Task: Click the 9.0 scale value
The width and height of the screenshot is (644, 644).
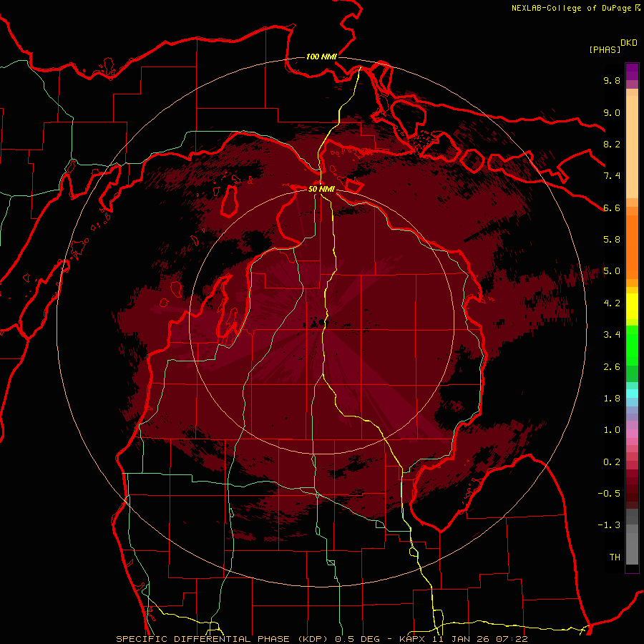Action: click(x=612, y=112)
